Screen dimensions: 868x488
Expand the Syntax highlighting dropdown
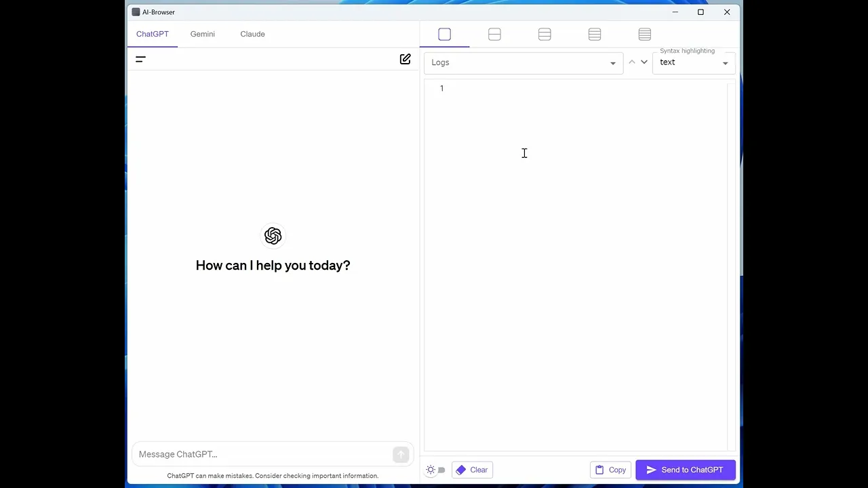click(693, 62)
